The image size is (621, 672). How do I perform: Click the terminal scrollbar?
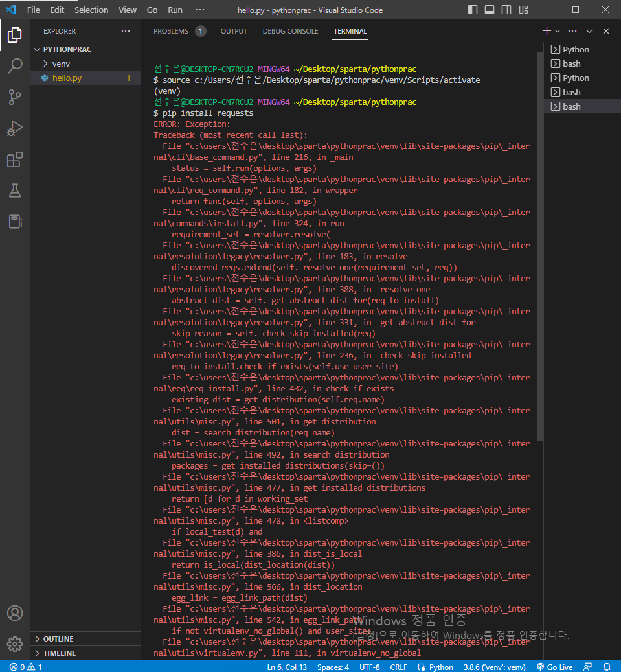click(x=540, y=248)
